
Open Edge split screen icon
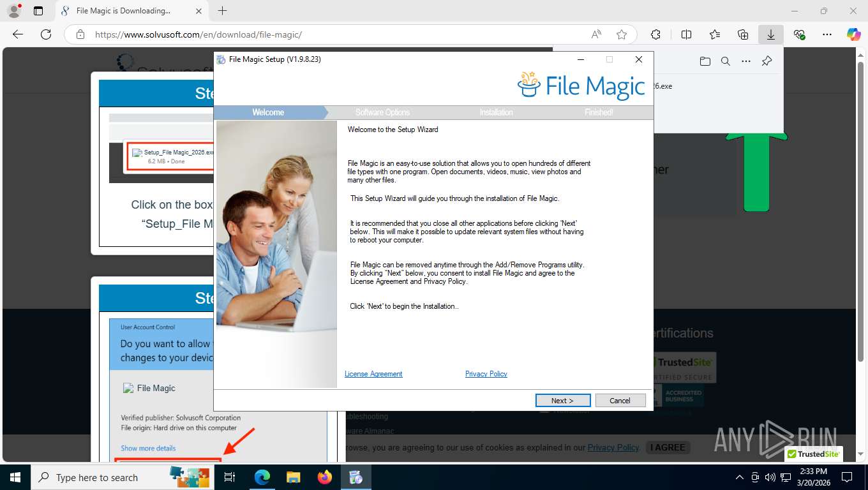point(686,34)
